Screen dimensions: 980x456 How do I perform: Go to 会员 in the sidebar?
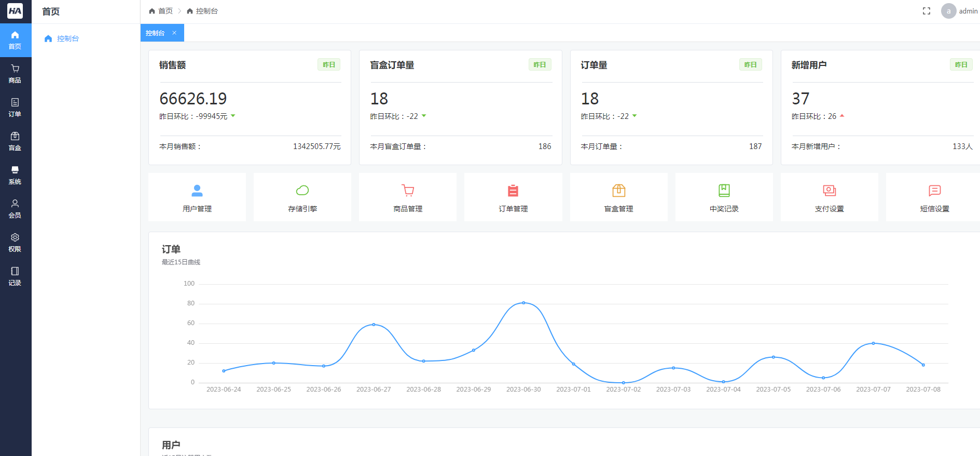(x=15, y=209)
